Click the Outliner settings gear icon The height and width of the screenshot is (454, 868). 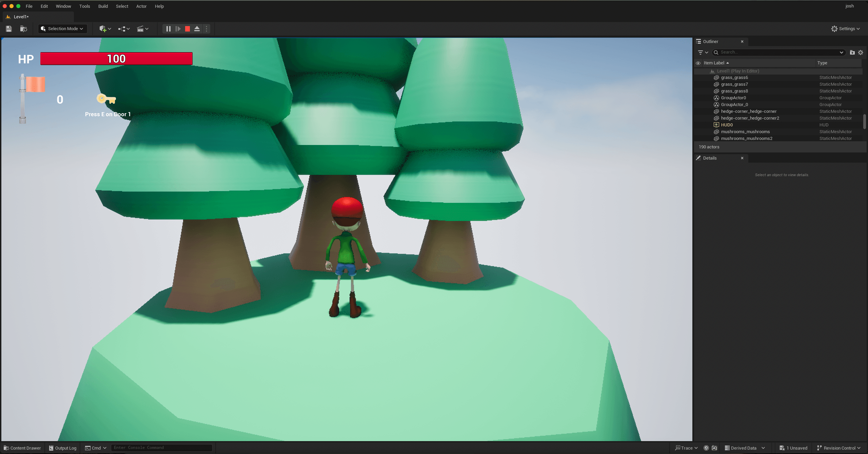tap(861, 52)
